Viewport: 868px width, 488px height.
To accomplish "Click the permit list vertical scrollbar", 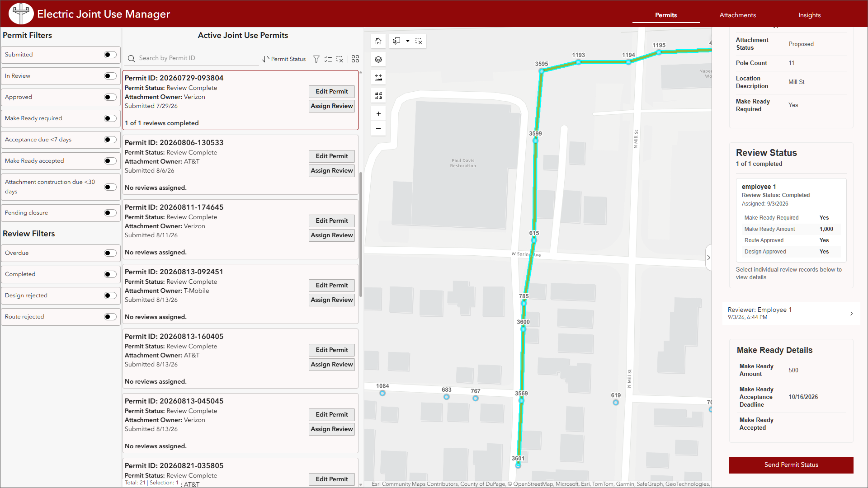I will tap(361, 234).
